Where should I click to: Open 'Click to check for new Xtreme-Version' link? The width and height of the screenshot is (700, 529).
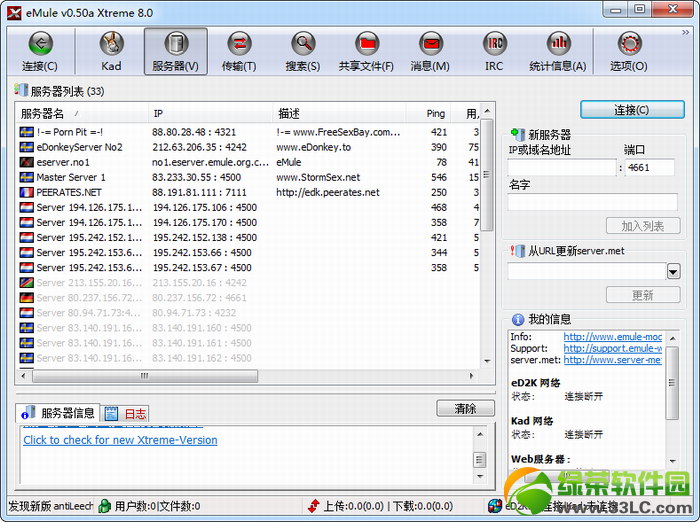pos(121,440)
